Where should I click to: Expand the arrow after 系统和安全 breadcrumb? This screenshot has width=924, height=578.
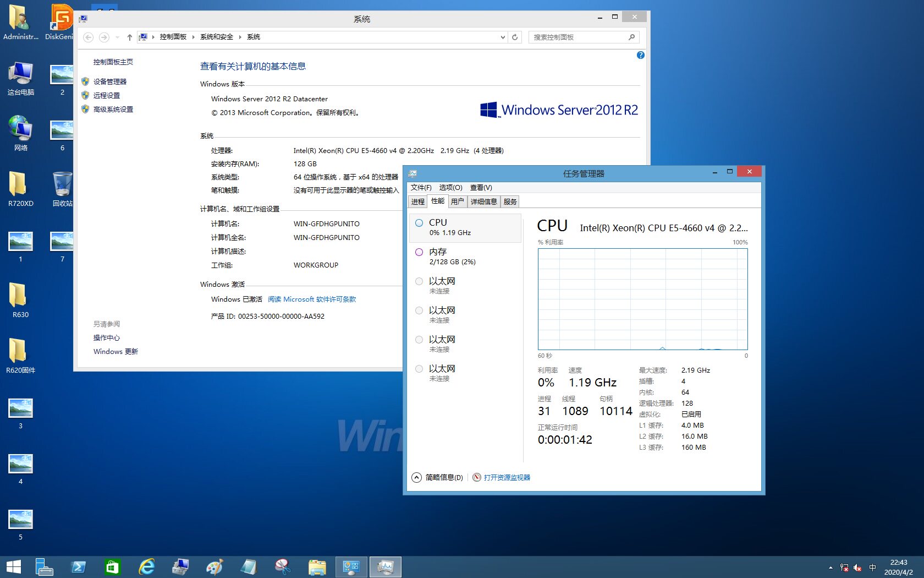pyautogui.click(x=240, y=37)
